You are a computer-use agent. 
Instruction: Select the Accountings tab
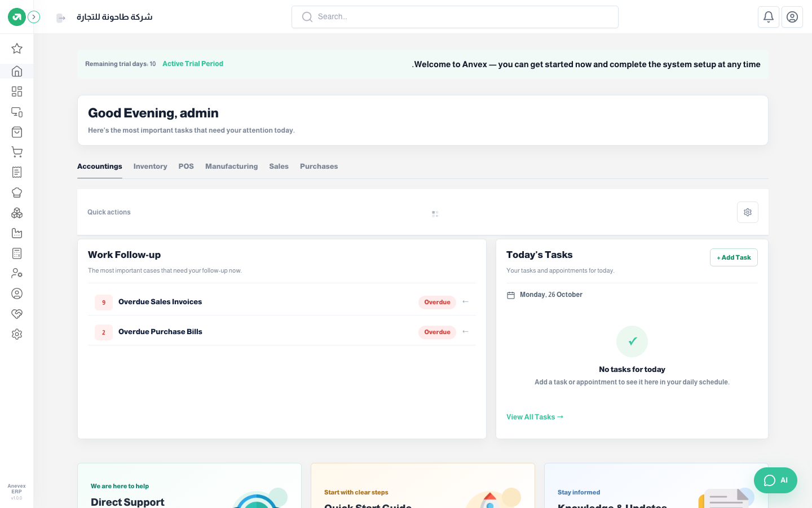100,167
